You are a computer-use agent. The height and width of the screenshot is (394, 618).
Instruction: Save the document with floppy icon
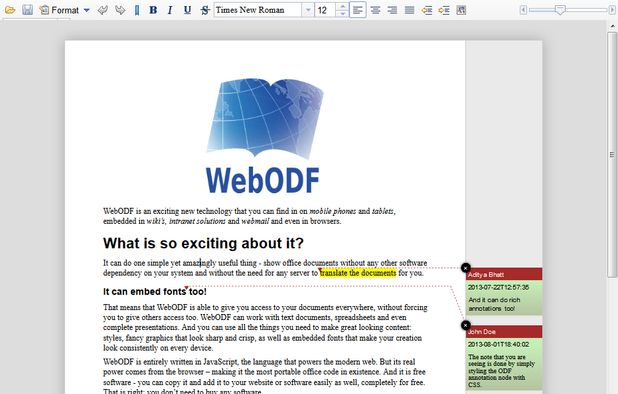(27, 10)
